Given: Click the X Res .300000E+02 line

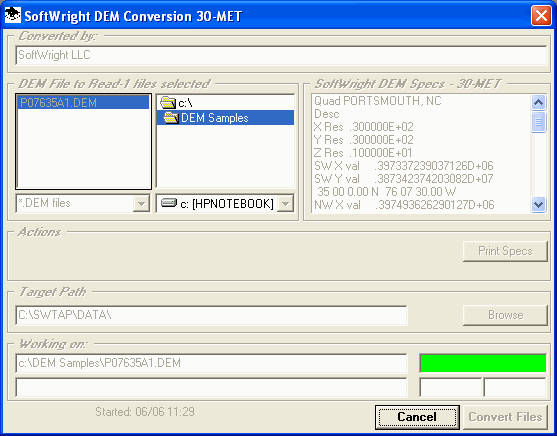Looking at the screenshot, I should [364, 127].
